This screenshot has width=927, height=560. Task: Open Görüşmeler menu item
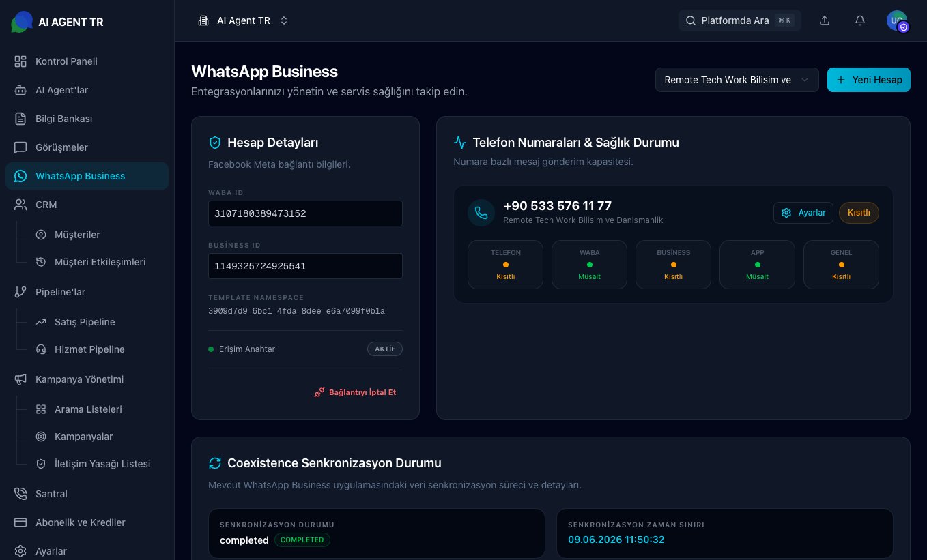point(87,147)
